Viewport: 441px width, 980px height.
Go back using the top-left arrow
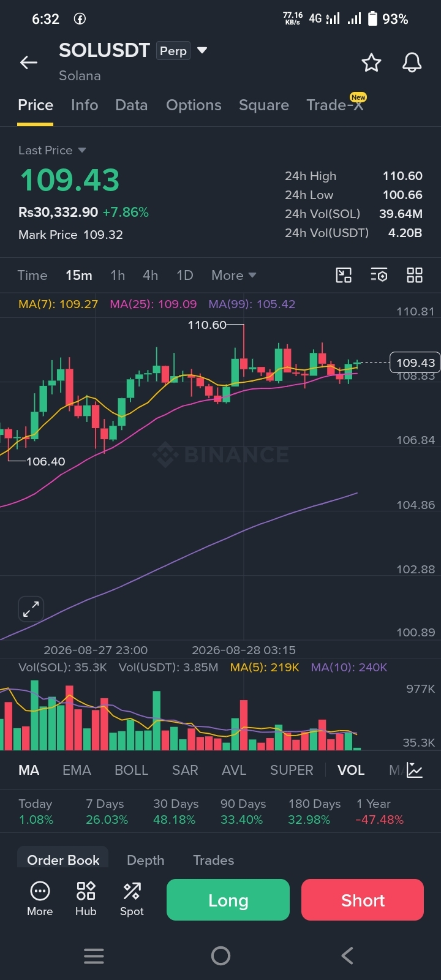point(29,62)
